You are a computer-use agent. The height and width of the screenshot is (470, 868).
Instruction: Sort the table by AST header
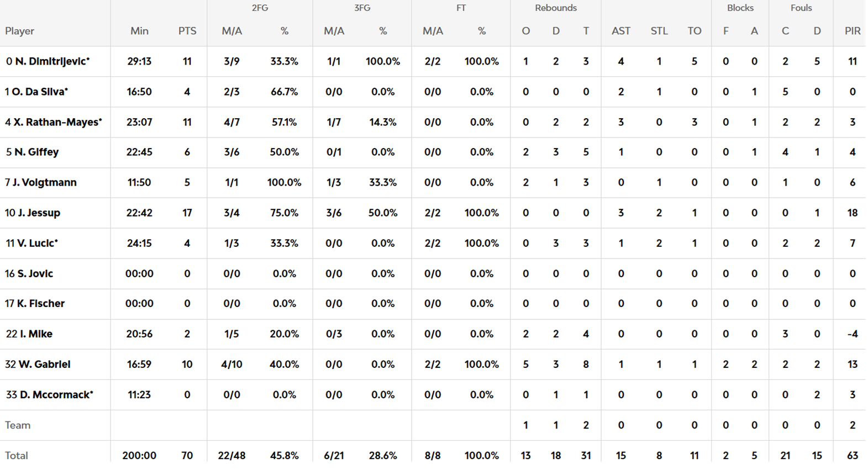[x=621, y=31]
